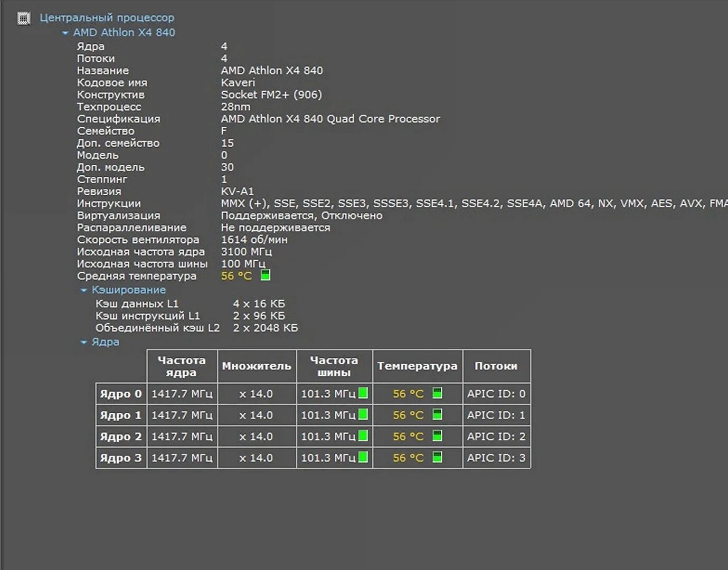This screenshot has height=570, width=728.
Task: Click the CPU chip icon beside Центральный процессор
Action: (24, 18)
